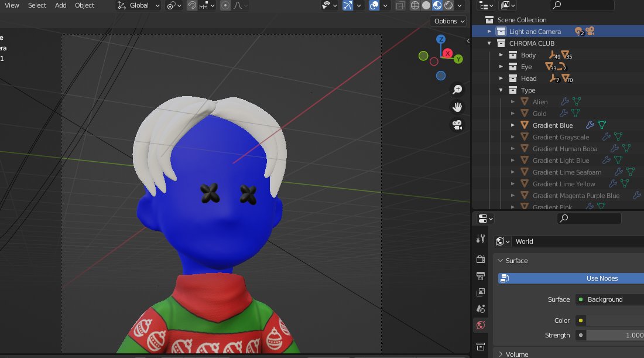Image resolution: width=644 pixels, height=358 pixels.
Task: Open the Tool properties tab
Action: 481,239
